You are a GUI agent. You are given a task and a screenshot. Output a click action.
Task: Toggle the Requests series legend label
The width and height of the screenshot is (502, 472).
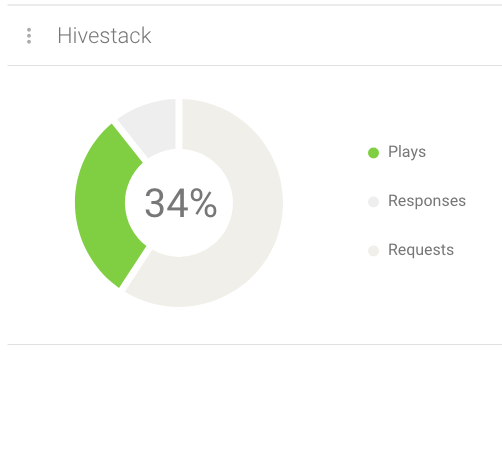pos(421,250)
